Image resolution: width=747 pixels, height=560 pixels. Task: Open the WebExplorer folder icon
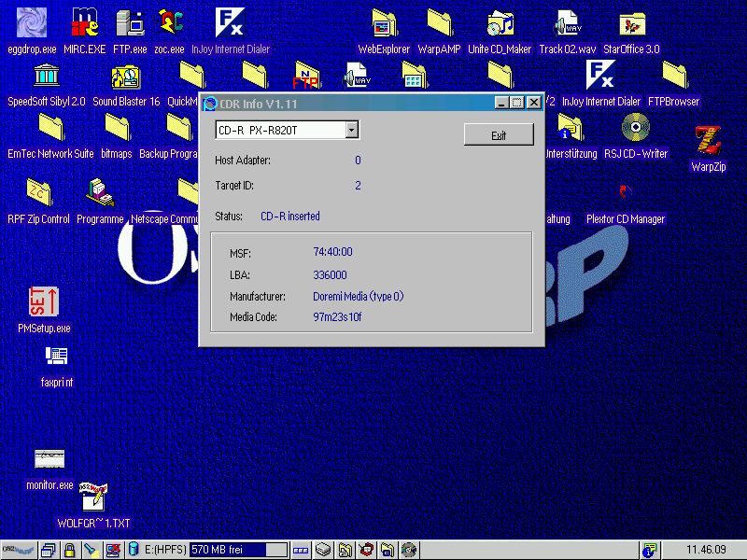coord(384,22)
